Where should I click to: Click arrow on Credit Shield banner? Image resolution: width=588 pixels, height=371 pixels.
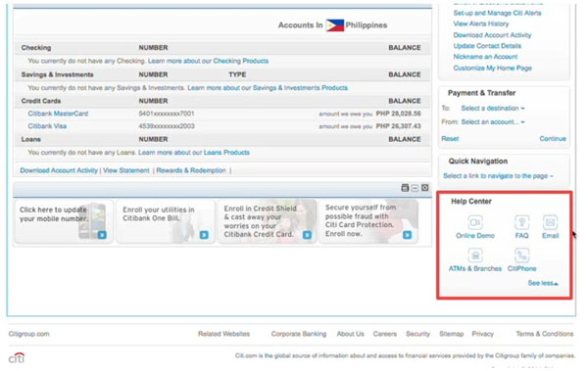(x=307, y=235)
